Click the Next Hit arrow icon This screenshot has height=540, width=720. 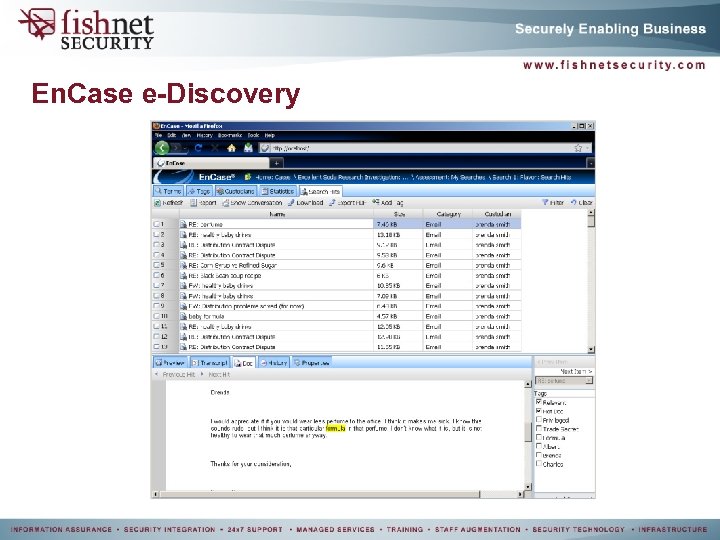202,374
